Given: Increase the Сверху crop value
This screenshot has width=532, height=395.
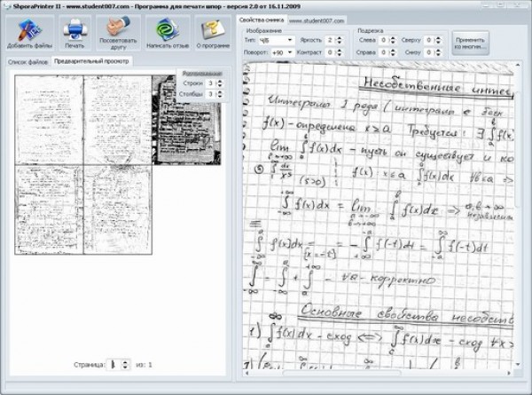Looking at the screenshot, I should coord(438,38).
